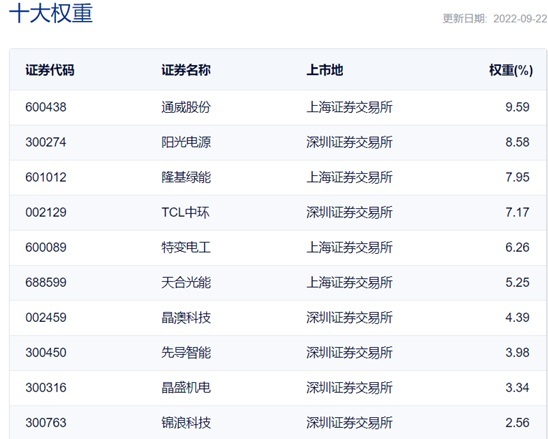Image resolution: width=548 pixels, height=439 pixels.
Task: Click stock code 300763
Action: [46, 423]
